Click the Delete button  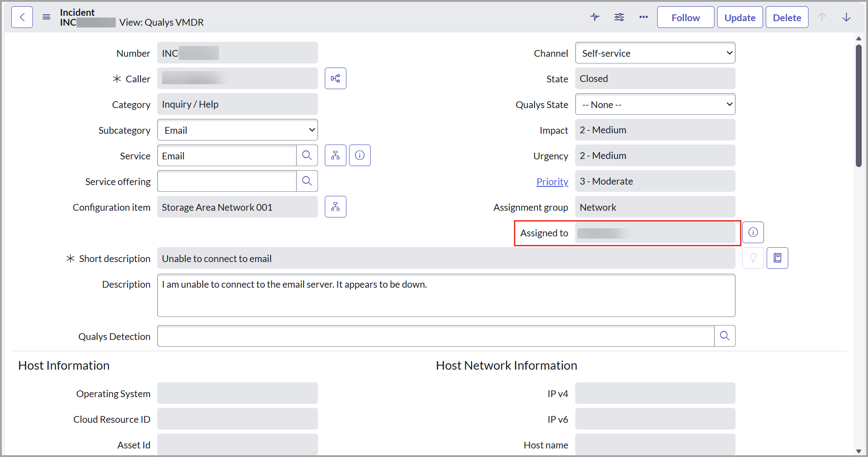[786, 18]
